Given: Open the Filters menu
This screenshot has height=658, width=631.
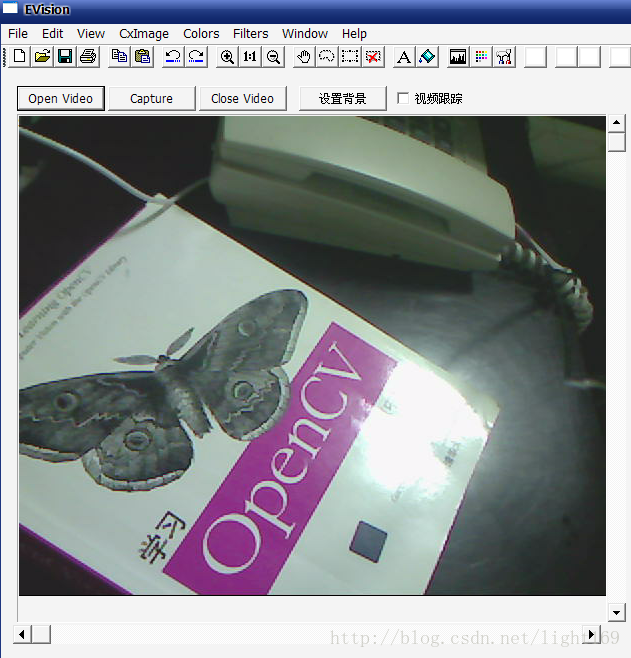Looking at the screenshot, I should tap(250, 34).
